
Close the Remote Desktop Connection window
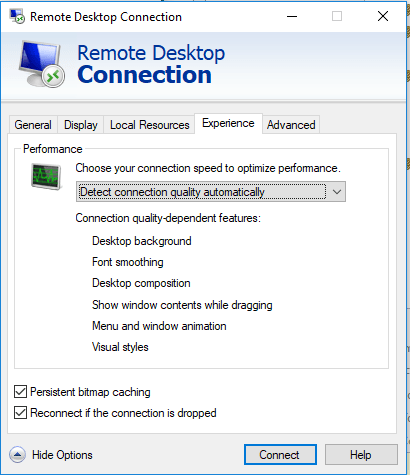click(x=383, y=16)
